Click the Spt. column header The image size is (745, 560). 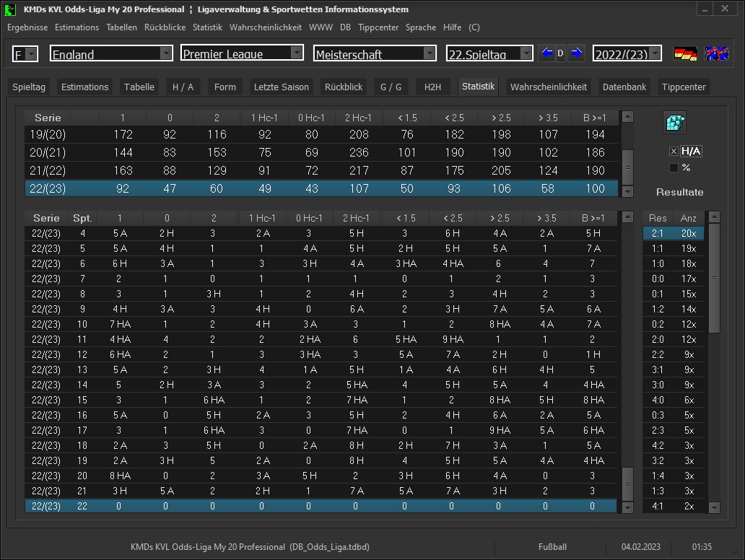pos(82,218)
